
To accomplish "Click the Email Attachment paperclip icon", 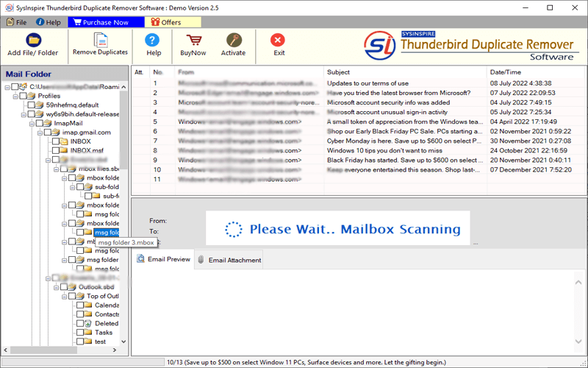I will pyautogui.click(x=201, y=260).
